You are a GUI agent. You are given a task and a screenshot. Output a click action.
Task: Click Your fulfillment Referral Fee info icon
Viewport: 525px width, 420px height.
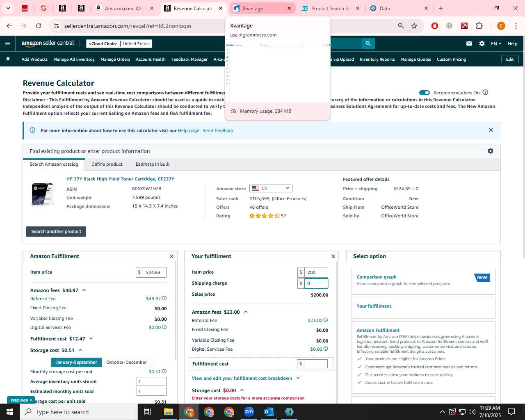(326, 320)
